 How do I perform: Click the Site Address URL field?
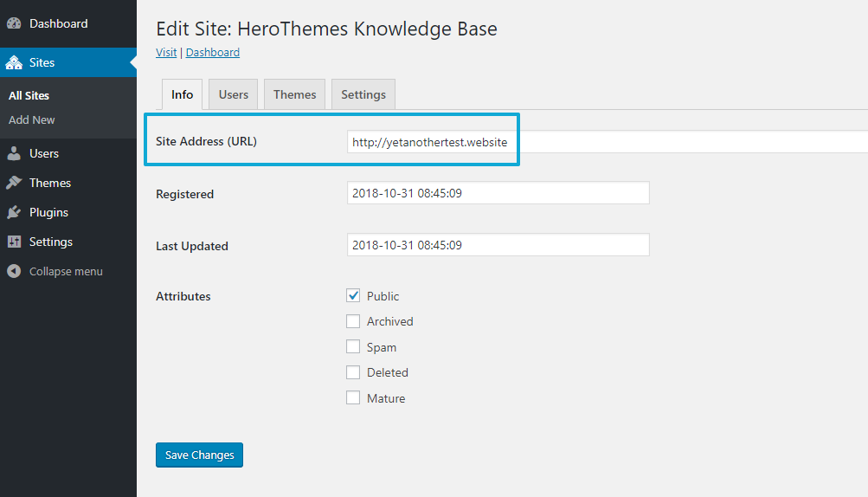click(x=606, y=141)
